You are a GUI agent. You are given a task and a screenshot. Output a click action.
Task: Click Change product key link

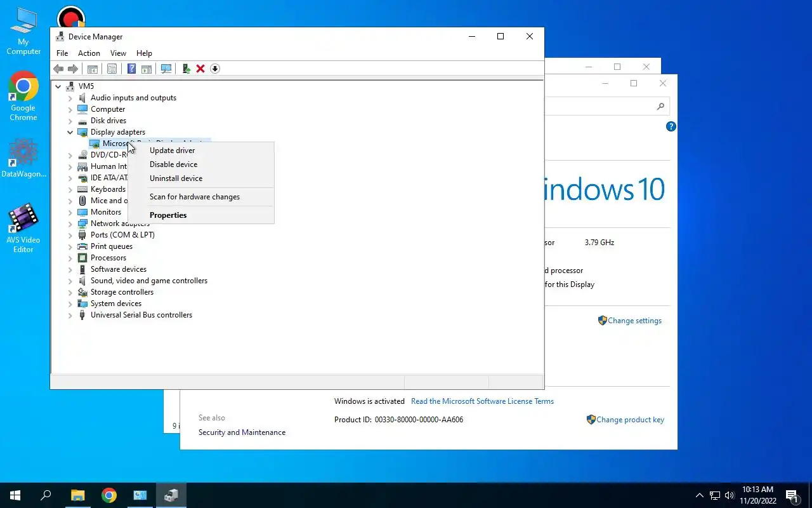click(630, 420)
